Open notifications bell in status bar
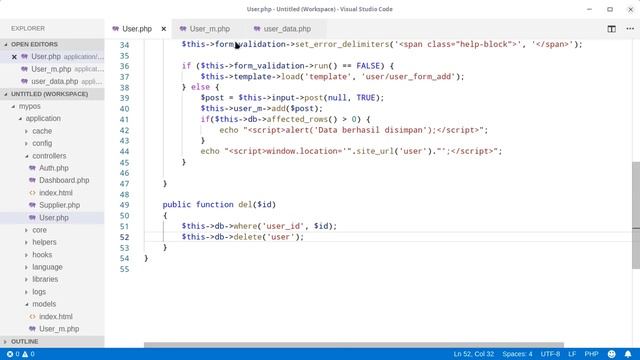The width and height of the screenshot is (640, 360). pos(628,354)
